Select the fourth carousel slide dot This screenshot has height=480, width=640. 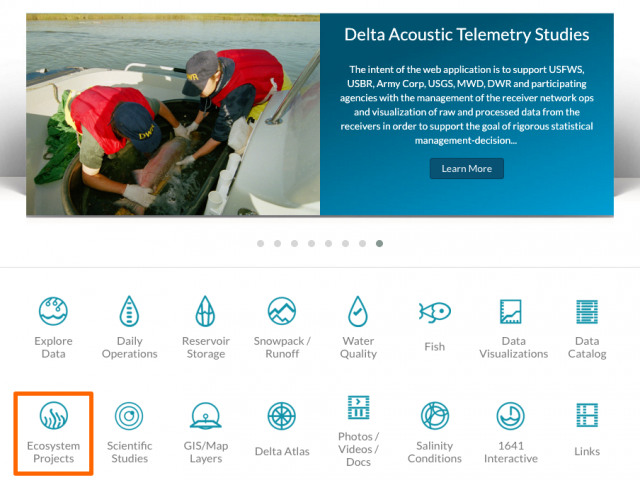tap(311, 244)
